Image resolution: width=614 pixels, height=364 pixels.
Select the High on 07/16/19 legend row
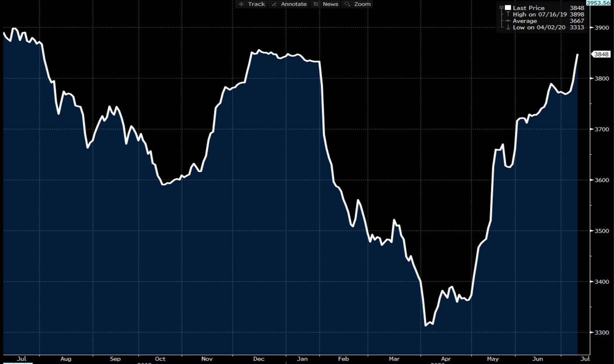[x=540, y=14]
